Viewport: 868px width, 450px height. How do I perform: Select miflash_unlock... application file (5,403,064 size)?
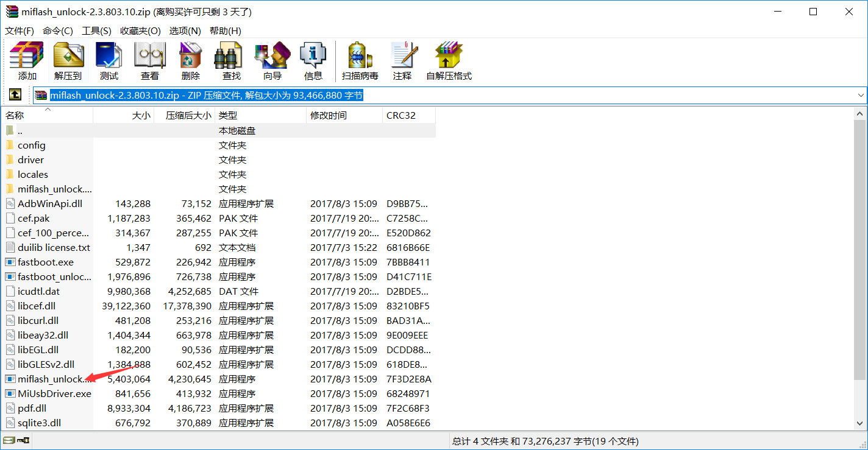tap(54, 379)
